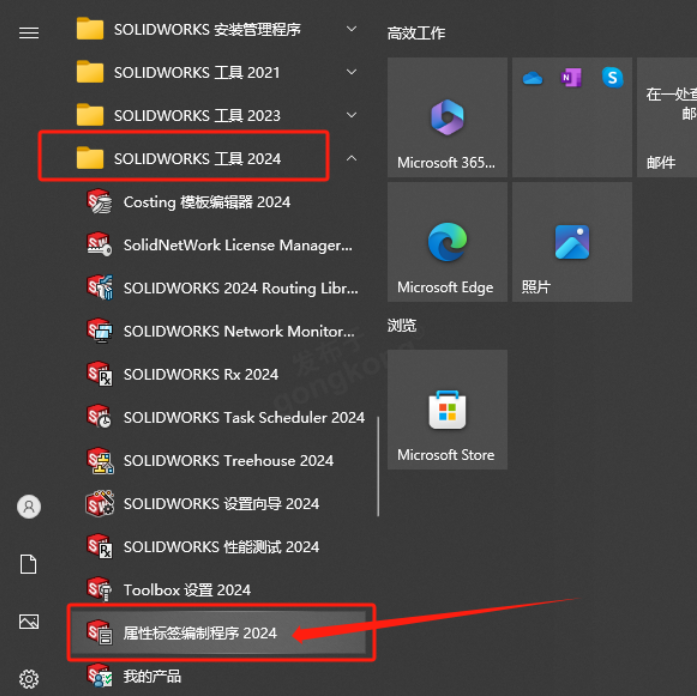Click the OneDrive icon in tile folder
Image resolution: width=697 pixels, height=696 pixels.
tap(533, 79)
